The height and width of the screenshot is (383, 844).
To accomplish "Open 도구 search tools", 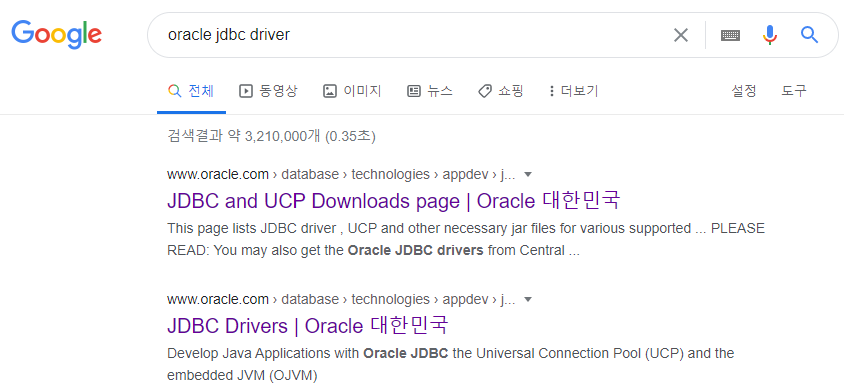I will pos(794,91).
